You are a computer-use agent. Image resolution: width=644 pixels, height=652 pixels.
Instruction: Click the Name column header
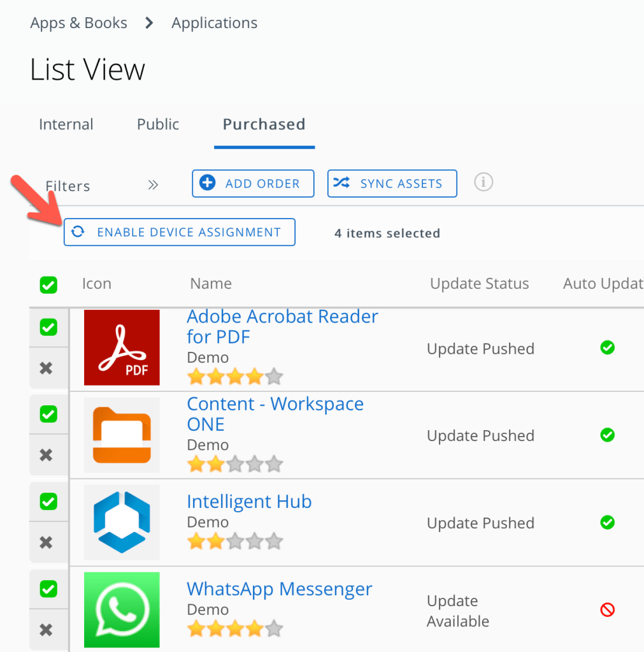(211, 284)
